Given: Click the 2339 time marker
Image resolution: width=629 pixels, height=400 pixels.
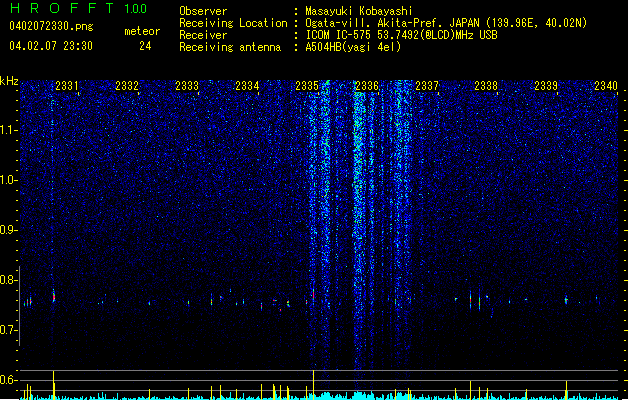Looking at the screenshot, I should coord(546,85).
